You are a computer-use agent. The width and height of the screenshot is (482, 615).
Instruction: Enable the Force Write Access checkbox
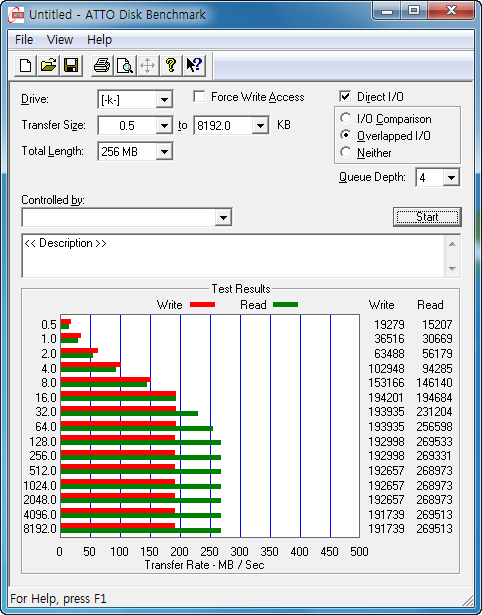pyautogui.click(x=199, y=96)
